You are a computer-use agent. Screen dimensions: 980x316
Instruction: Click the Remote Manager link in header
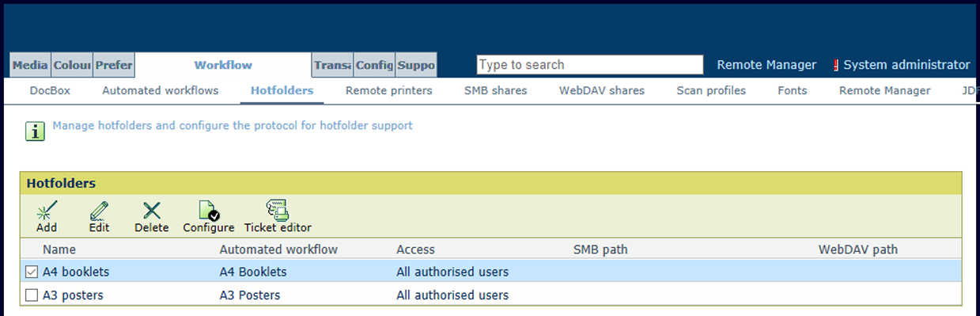point(766,65)
